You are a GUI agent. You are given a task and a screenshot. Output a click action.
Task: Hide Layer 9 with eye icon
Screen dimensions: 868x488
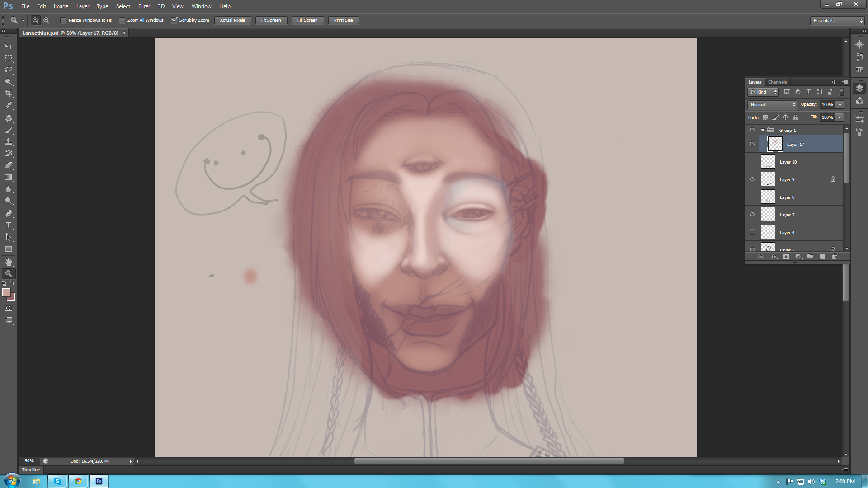(752, 179)
